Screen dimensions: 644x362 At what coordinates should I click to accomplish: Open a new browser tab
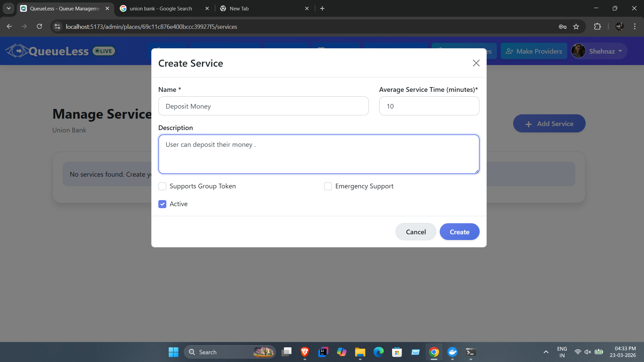click(322, 8)
